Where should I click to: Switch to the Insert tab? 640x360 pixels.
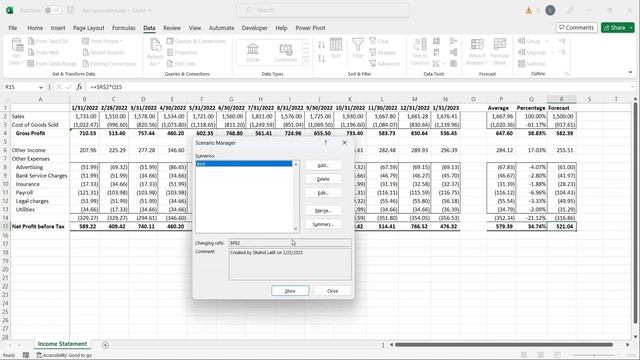(58, 28)
